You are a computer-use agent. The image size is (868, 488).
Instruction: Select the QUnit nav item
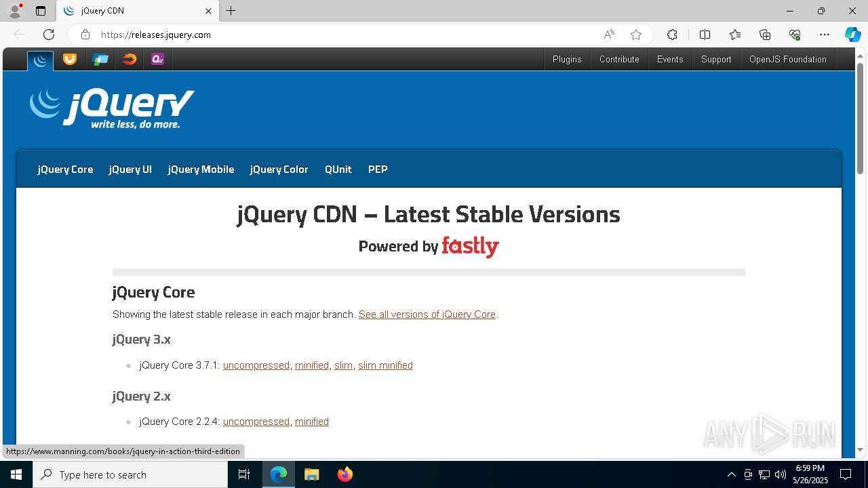click(x=338, y=169)
